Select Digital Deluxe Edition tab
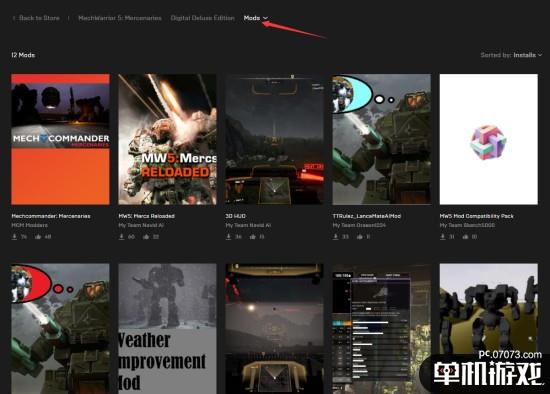 [x=202, y=18]
